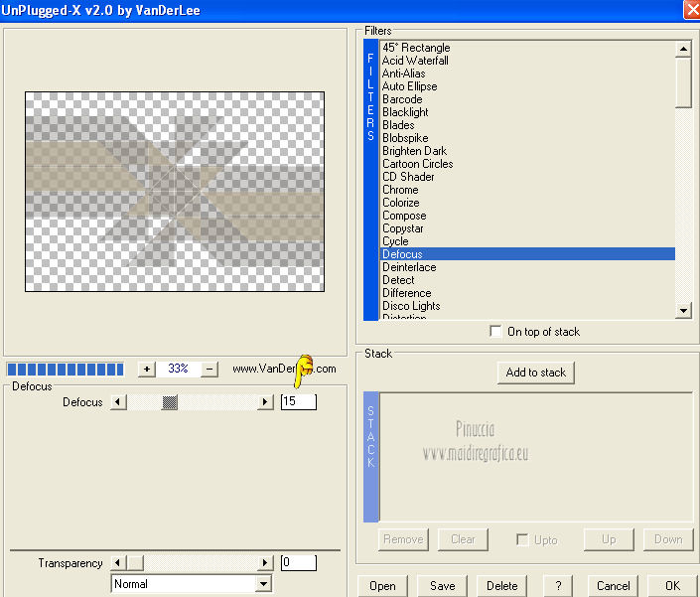Open the Normal blend mode dropdown
The width and height of the screenshot is (700, 597).
click(x=264, y=584)
